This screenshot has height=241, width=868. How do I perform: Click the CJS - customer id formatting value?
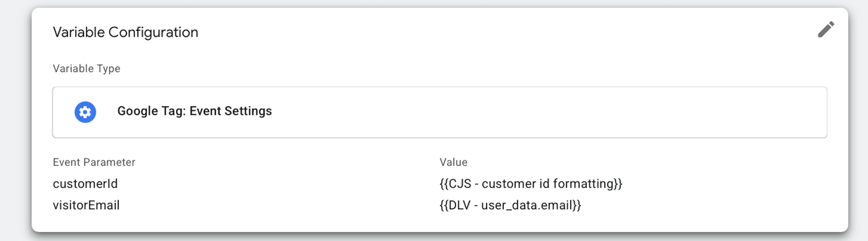click(x=531, y=184)
